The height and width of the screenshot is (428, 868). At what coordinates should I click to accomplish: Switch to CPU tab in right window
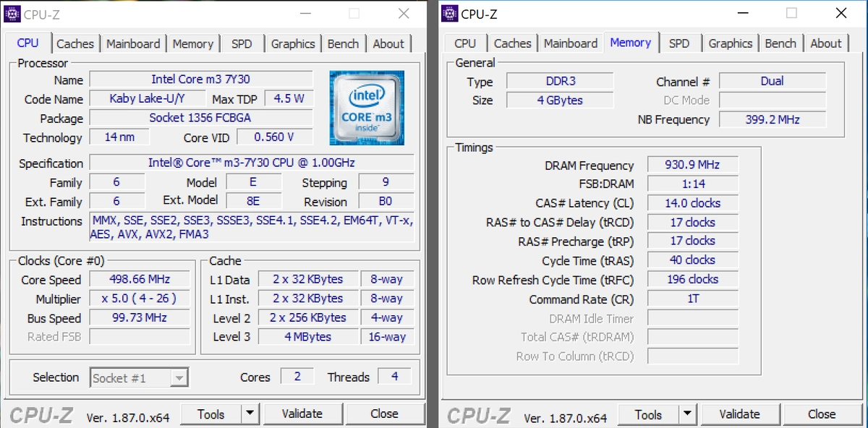point(465,43)
